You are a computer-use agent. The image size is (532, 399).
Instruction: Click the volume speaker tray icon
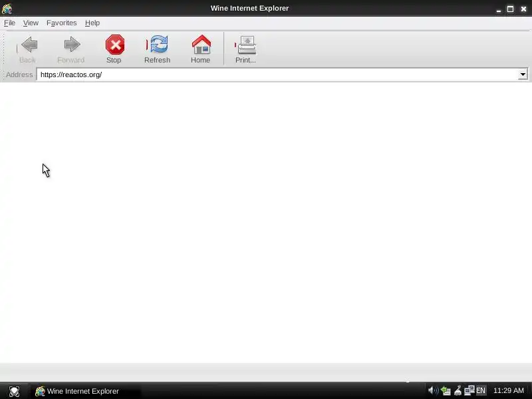434,391
